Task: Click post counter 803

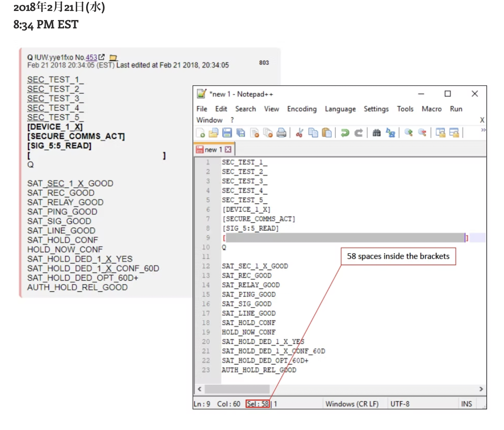Action: [x=264, y=63]
